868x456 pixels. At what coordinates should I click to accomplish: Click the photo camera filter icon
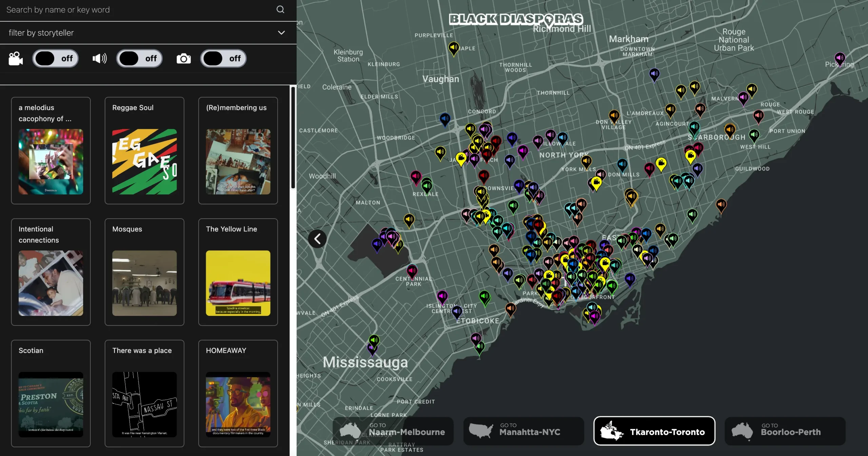click(x=183, y=59)
